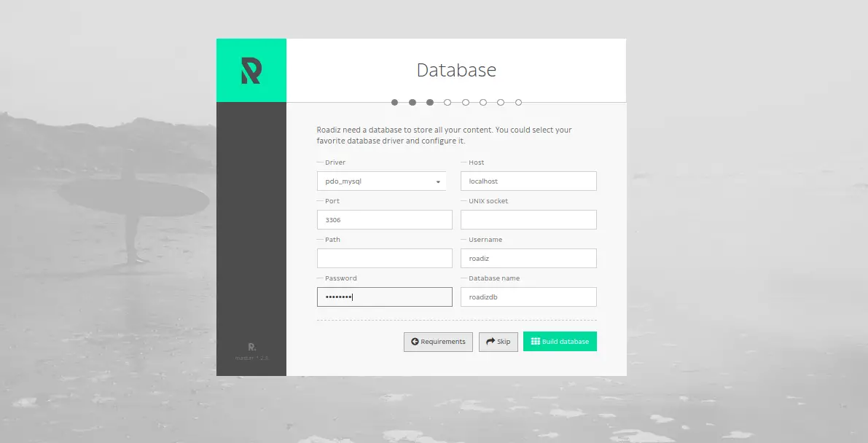The width and height of the screenshot is (868, 443).
Task: Focus the empty Path input field
Action: click(x=385, y=259)
